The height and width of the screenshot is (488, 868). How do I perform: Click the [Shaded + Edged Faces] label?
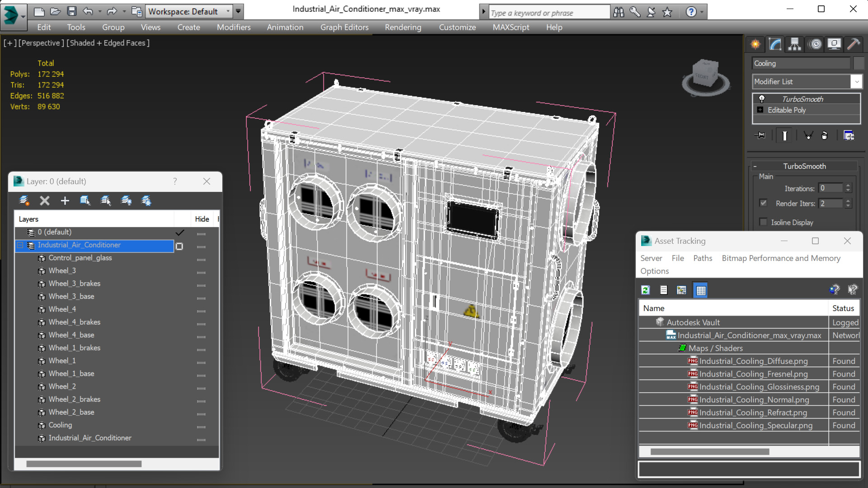(x=108, y=43)
